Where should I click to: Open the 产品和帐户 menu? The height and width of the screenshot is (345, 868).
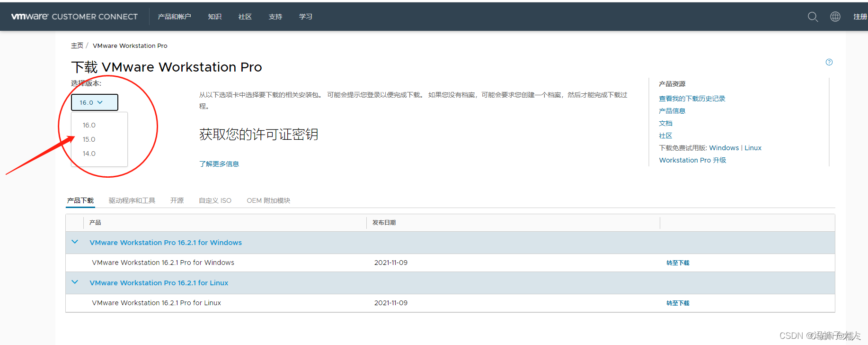coord(174,17)
